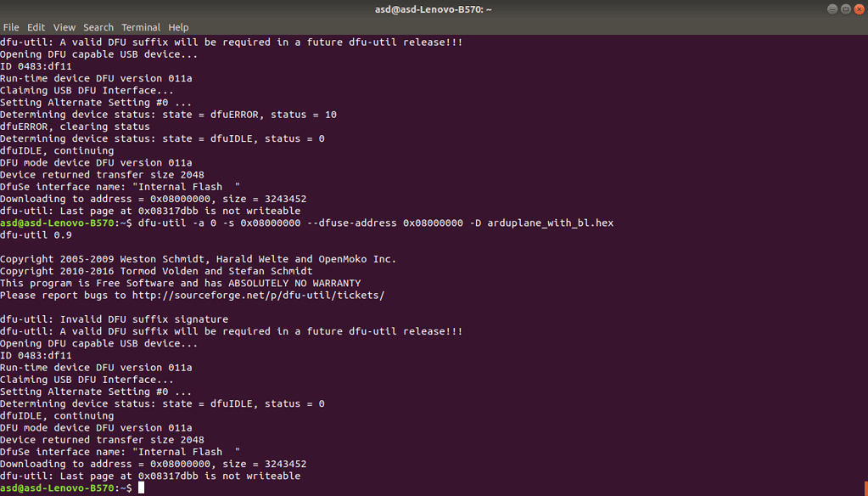This screenshot has height=496, width=868.
Task: Open the Edit menu
Action: coord(36,27)
